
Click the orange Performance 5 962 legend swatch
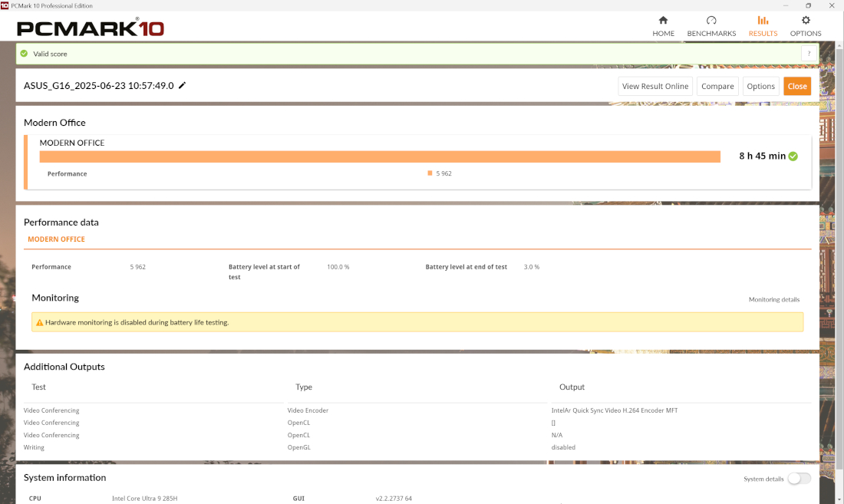coord(430,173)
